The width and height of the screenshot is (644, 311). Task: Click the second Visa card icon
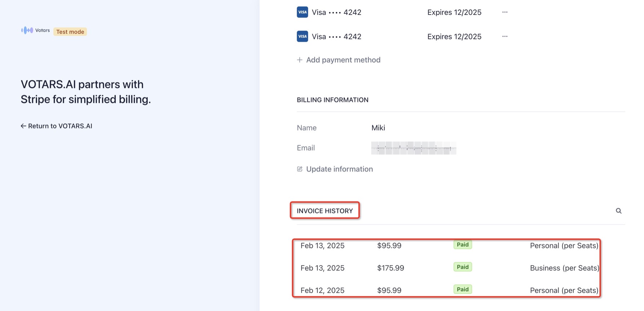[x=302, y=36]
